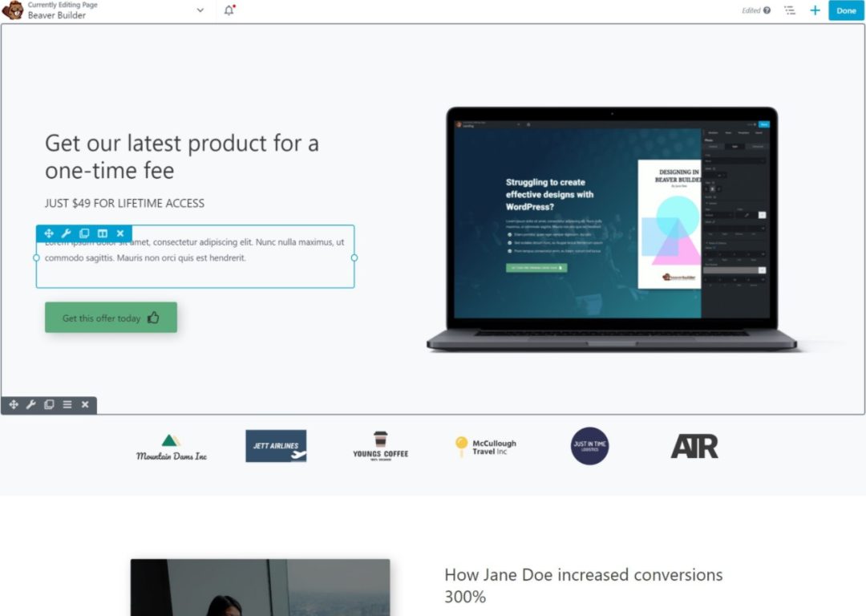Open the outline panel list icon
Viewport: 866px width, 616px height.
tap(790, 10)
